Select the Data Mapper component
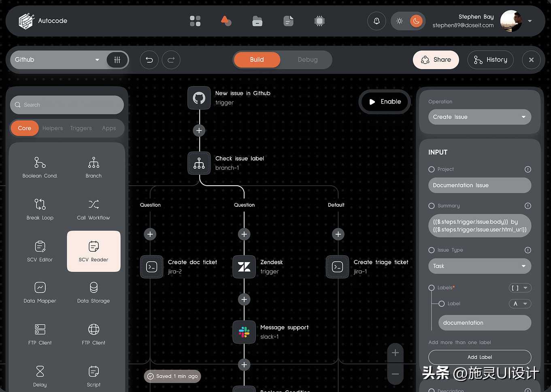The height and width of the screenshot is (392, 551). tap(40, 293)
